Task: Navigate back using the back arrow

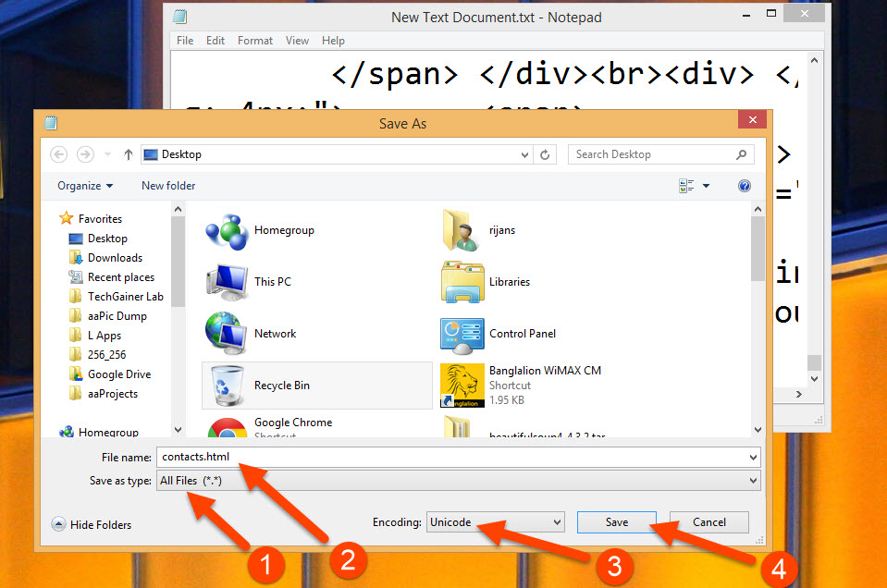Action: coord(58,154)
